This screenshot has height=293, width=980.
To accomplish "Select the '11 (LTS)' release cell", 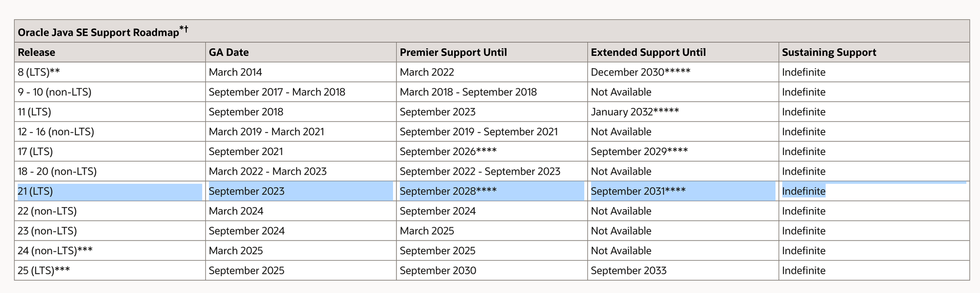I will tap(110, 112).
